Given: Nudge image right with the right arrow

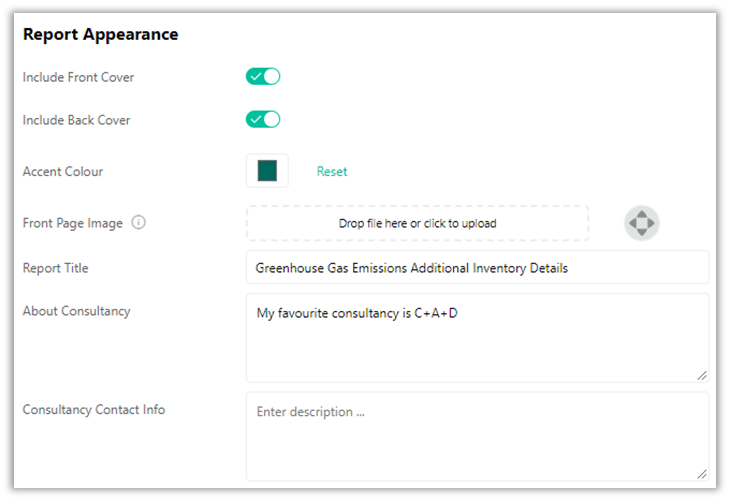Looking at the screenshot, I should [x=650, y=223].
